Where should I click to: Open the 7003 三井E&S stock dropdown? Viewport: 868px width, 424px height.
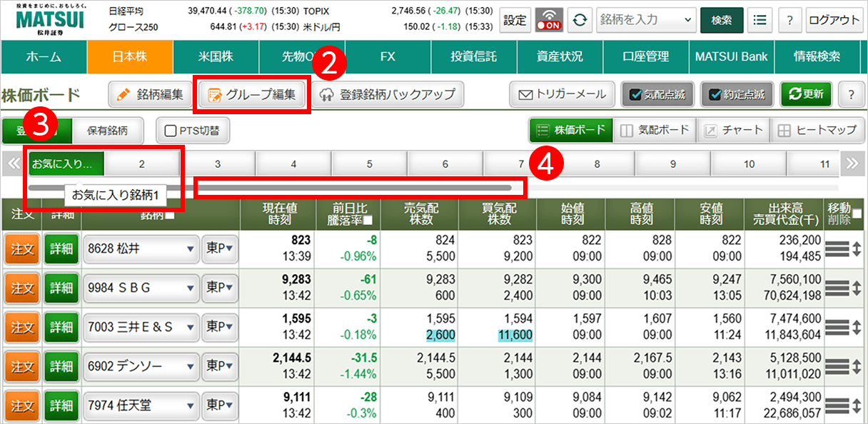coord(141,327)
